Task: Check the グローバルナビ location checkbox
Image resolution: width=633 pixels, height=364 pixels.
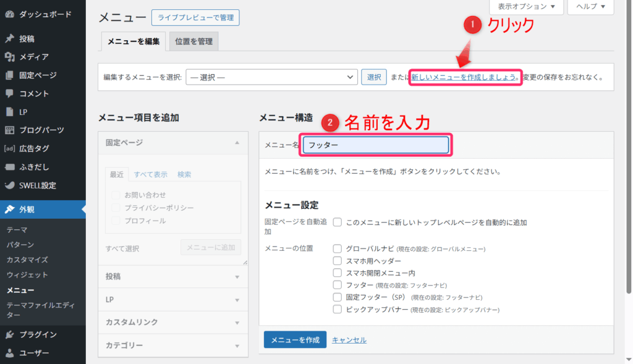Action: (x=338, y=248)
